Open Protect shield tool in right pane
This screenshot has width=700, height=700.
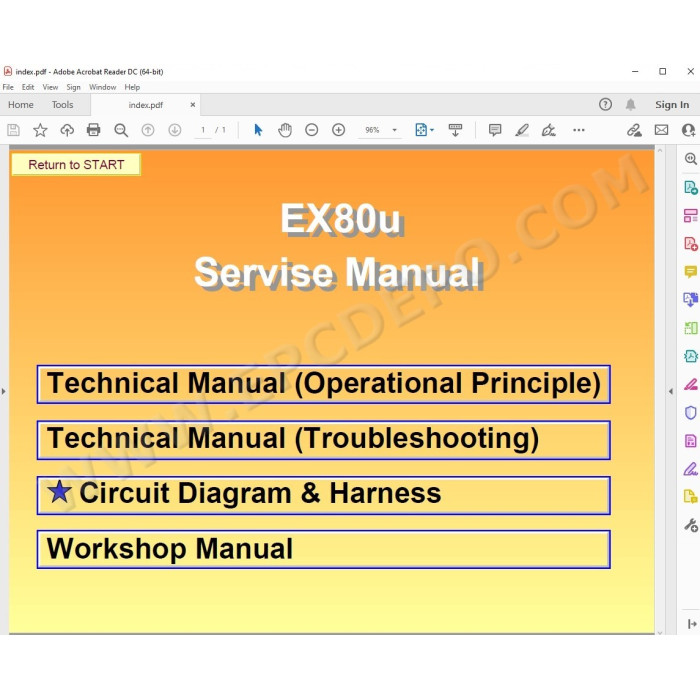pyautogui.click(x=691, y=412)
